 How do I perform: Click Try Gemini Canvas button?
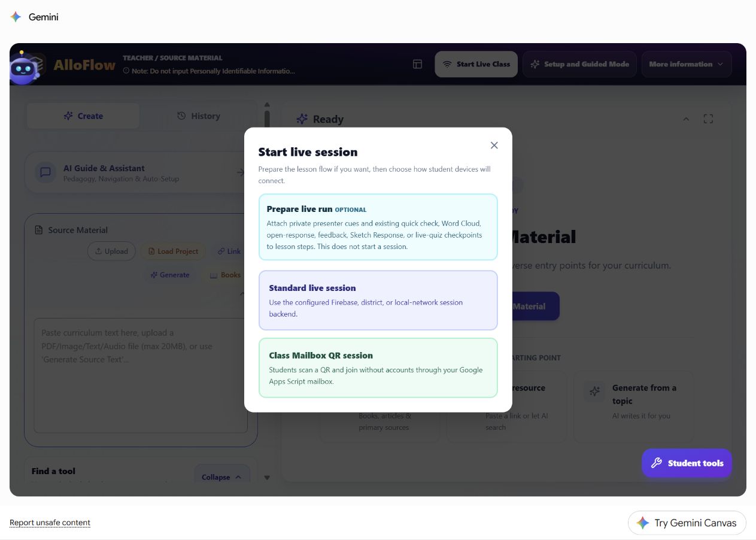687,523
